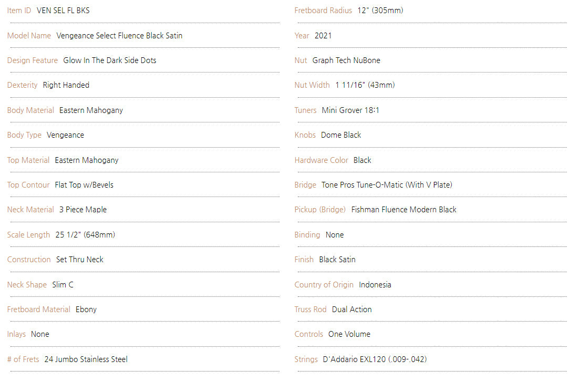The height and width of the screenshot is (392, 581).
Task: Click the Scale Length label
Action: (28, 235)
